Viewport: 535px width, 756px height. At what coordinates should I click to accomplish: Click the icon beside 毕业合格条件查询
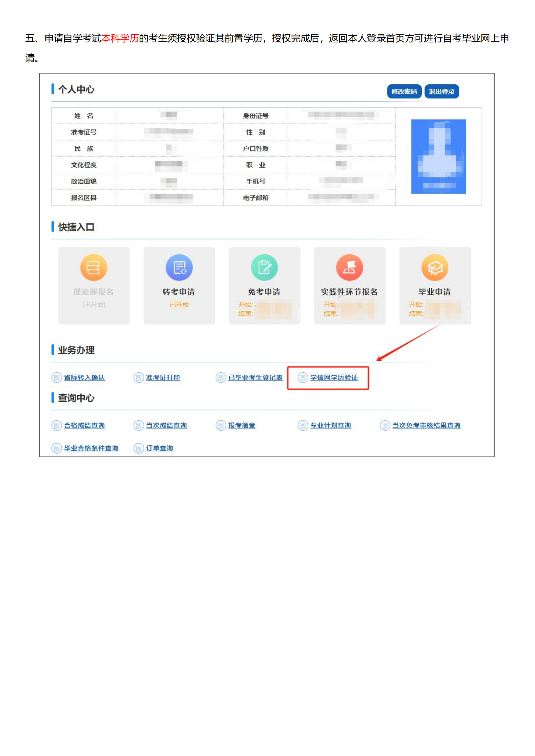57,448
